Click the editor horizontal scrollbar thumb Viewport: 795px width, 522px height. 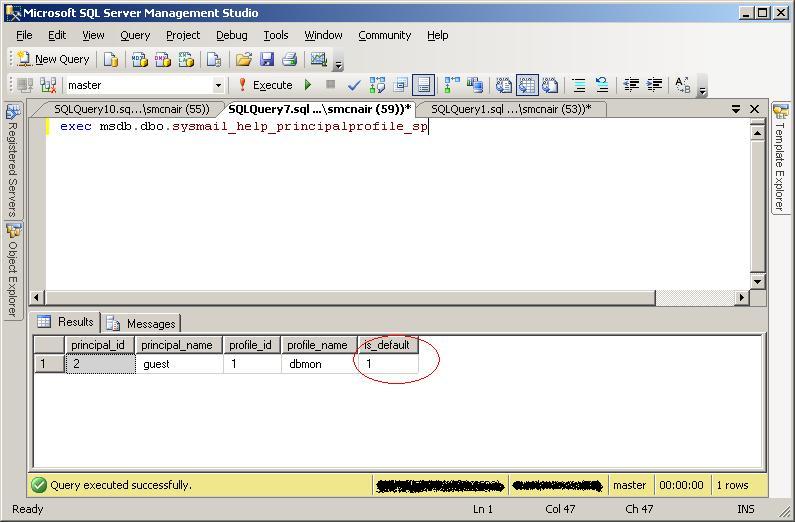[350, 297]
